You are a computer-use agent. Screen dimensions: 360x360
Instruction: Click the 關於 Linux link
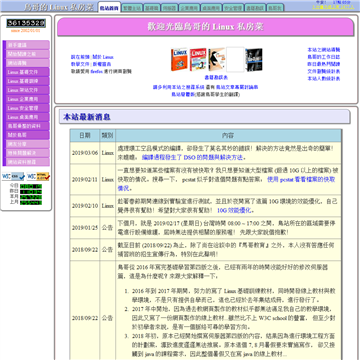click(103, 57)
